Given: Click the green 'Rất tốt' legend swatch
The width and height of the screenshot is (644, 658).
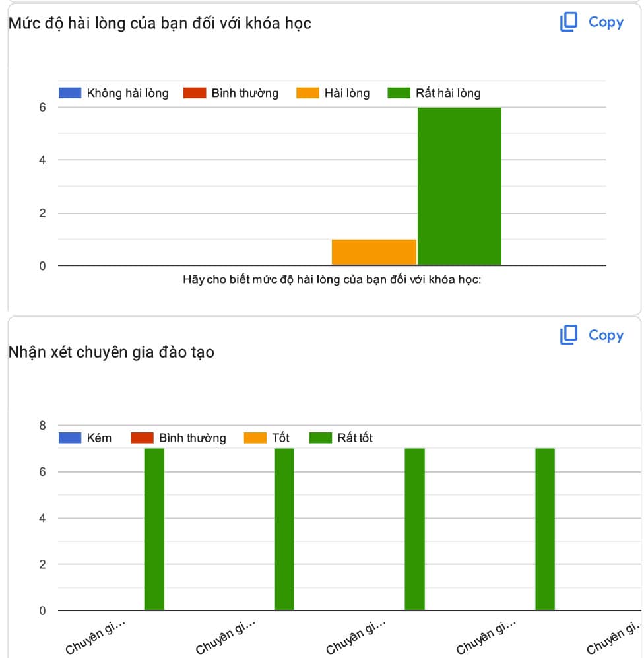Looking at the screenshot, I should click(x=321, y=438).
